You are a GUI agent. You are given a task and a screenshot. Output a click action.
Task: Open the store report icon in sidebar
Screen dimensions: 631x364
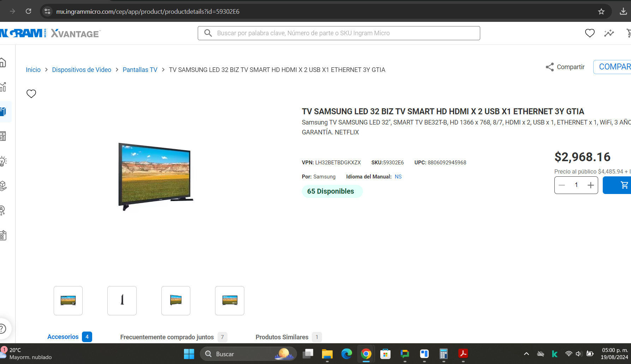pos(3,136)
